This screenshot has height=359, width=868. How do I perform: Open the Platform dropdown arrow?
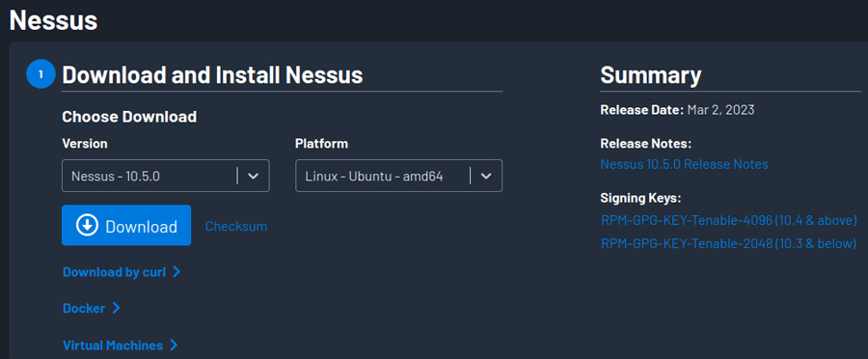click(x=486, y=176)
